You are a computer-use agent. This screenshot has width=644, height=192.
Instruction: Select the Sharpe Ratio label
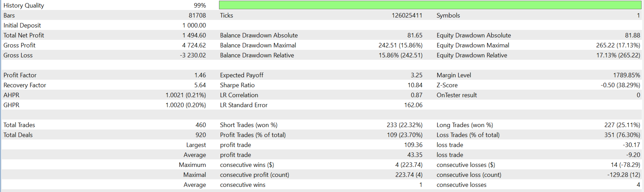[x=237, y=85]
